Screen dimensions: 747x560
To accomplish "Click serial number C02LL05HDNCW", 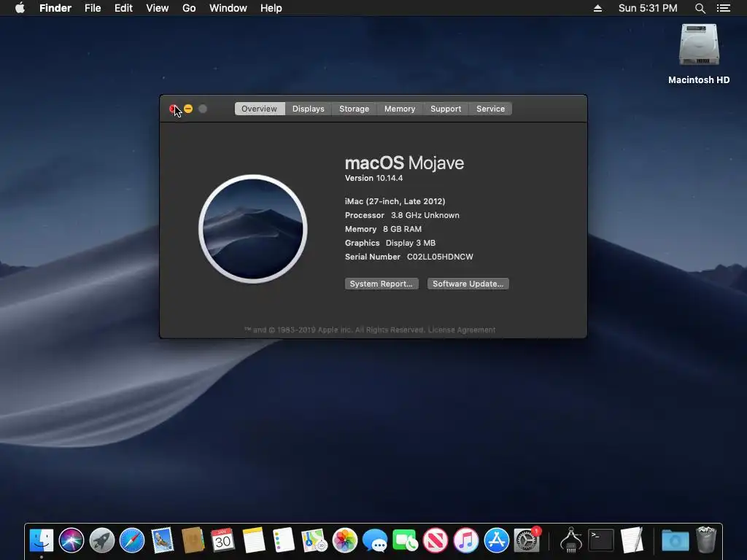I will [440, 257].
